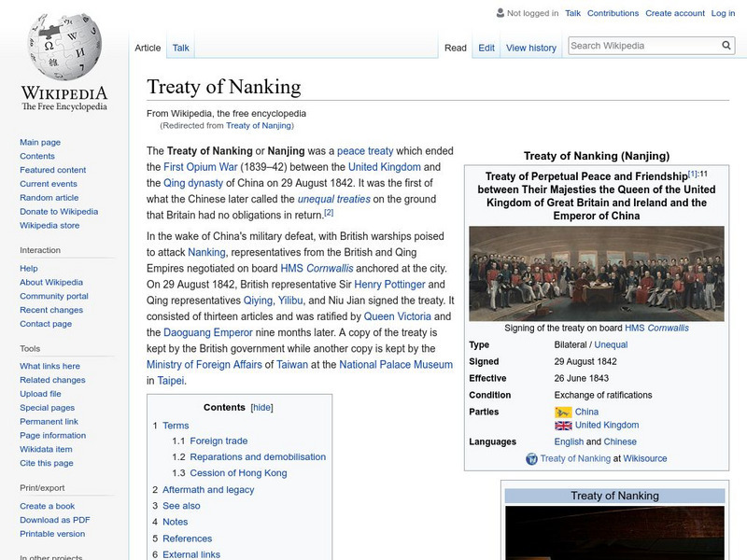Open the View history tab
747x560 pixels.
[531, 48]
